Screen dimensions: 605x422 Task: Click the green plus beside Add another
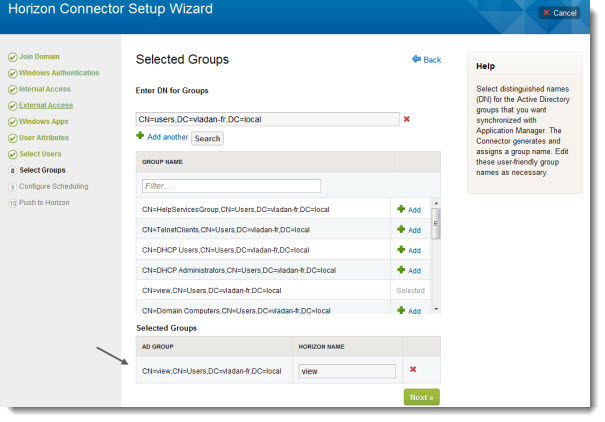pos(140,135)
